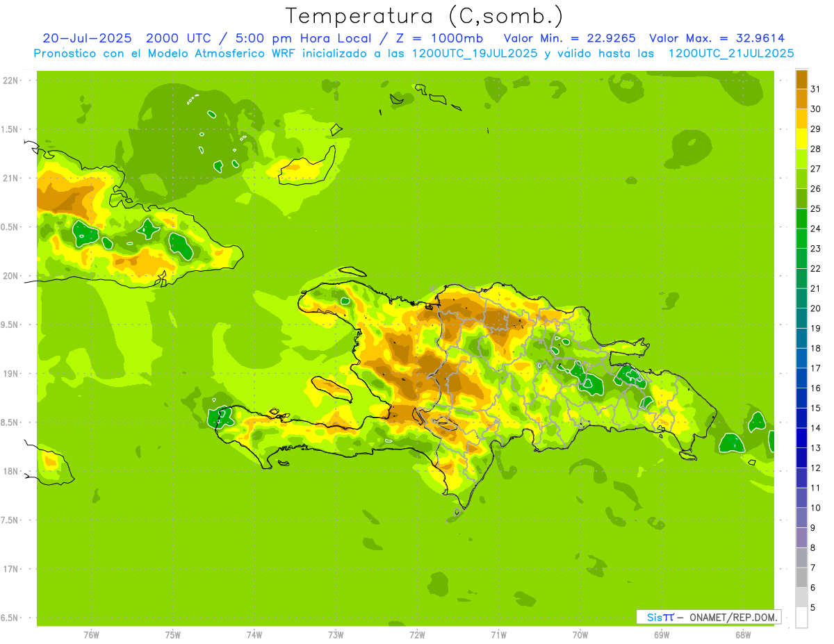834x644 pixels.
Task: Pick the blue legend band between 15 and 16
Action: tap(801, 398)
